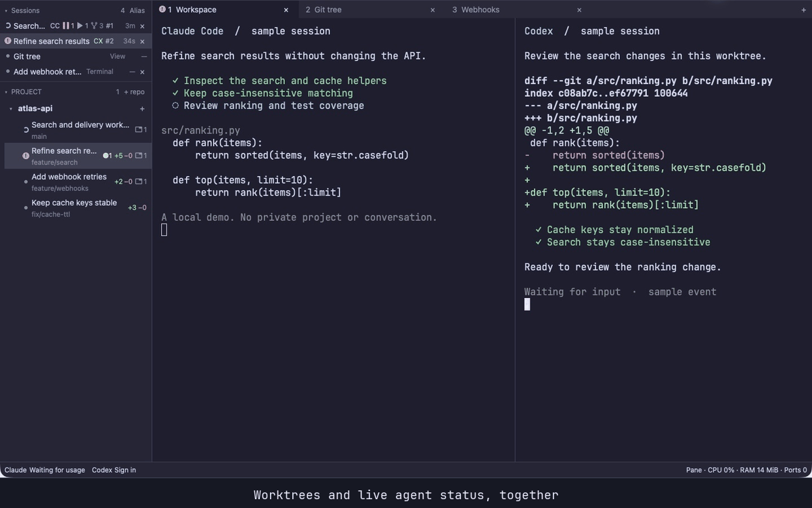812x508 pixels.
Task: Click the 34s timer on Refine search results
Action: [129, 41]
